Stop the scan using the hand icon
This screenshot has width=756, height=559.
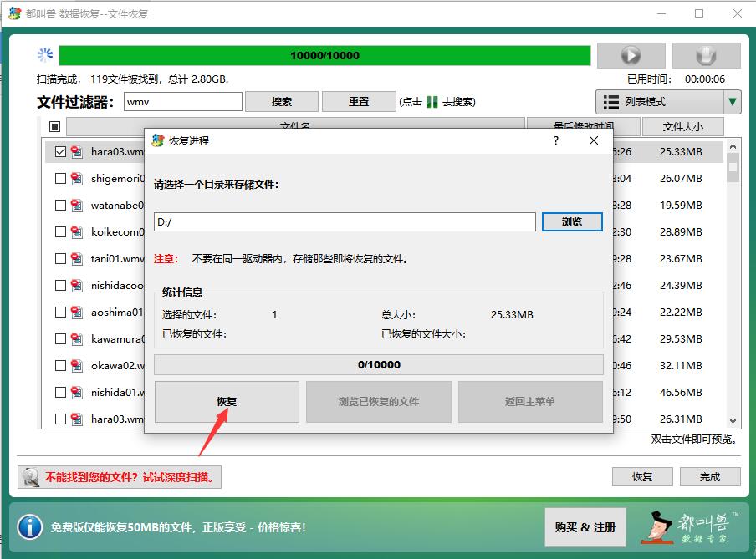pyautogui.click(x=707, y=55)
